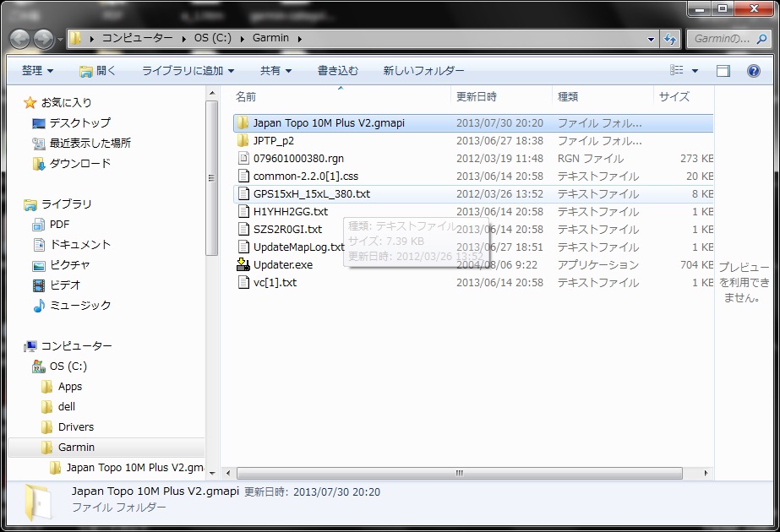Click the search magnifier icon

click(761, 38)
